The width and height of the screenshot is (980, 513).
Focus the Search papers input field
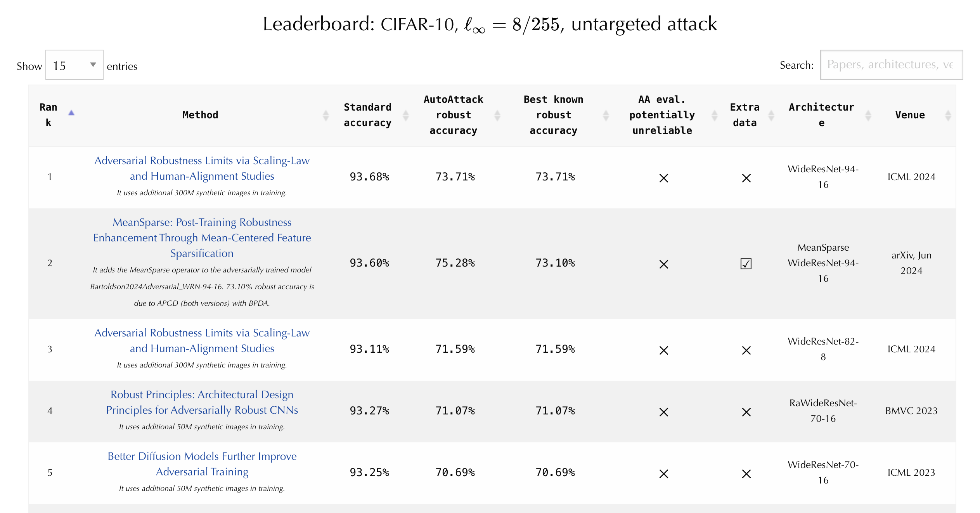891,65
